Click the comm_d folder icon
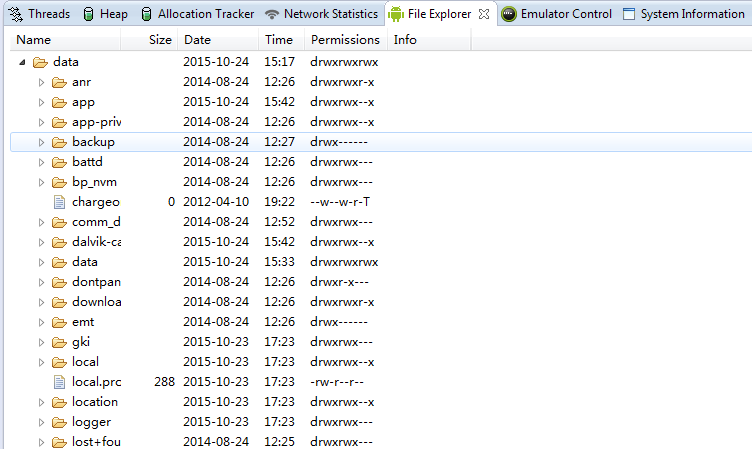752x449 pixels. coord(59,223)
